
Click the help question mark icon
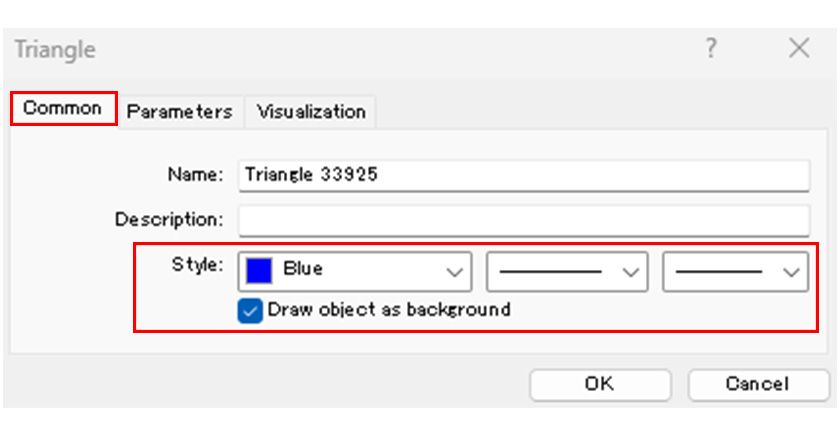tap(711, 48)
